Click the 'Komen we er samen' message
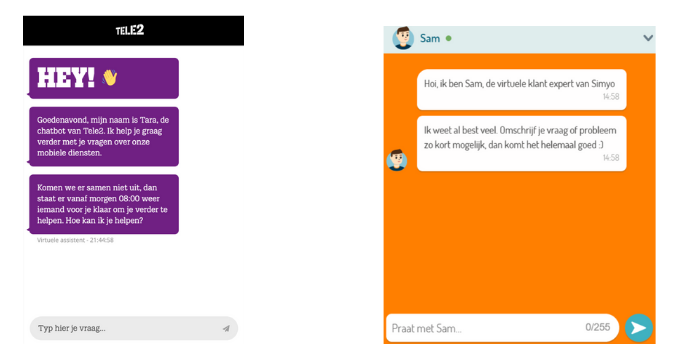Viewport: 675px width, 360px height. pyautogui.click(x=104, y=204)
